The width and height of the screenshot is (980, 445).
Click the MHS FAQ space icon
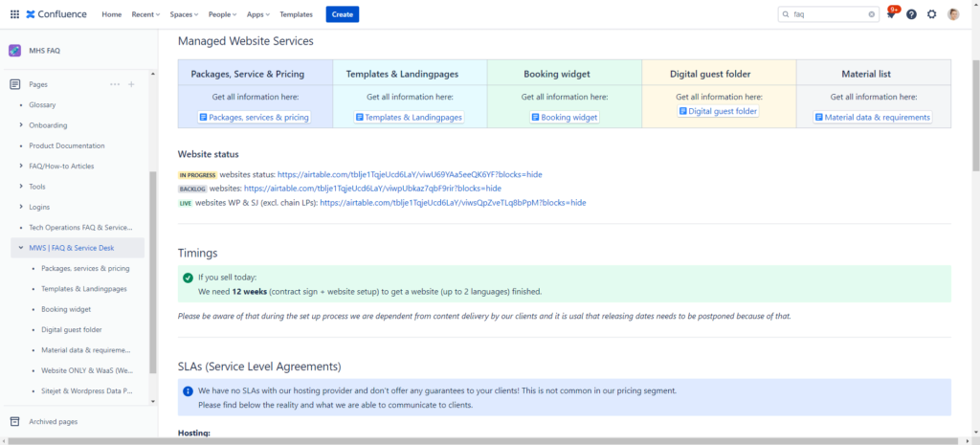(x=15, y=51)
